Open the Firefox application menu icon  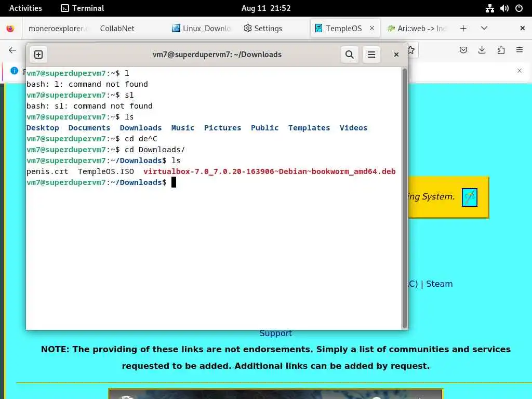pyautogui.click(x=520, y=50)
